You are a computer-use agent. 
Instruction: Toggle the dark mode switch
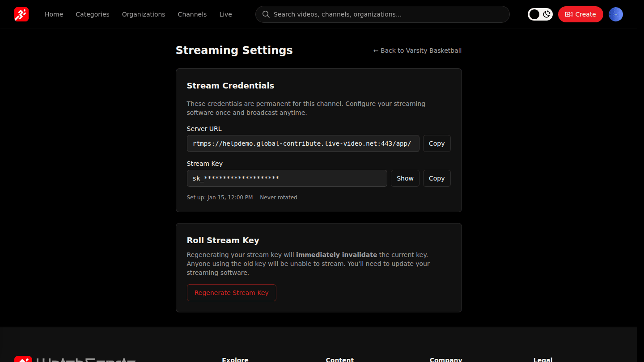[x=540, y=14]
